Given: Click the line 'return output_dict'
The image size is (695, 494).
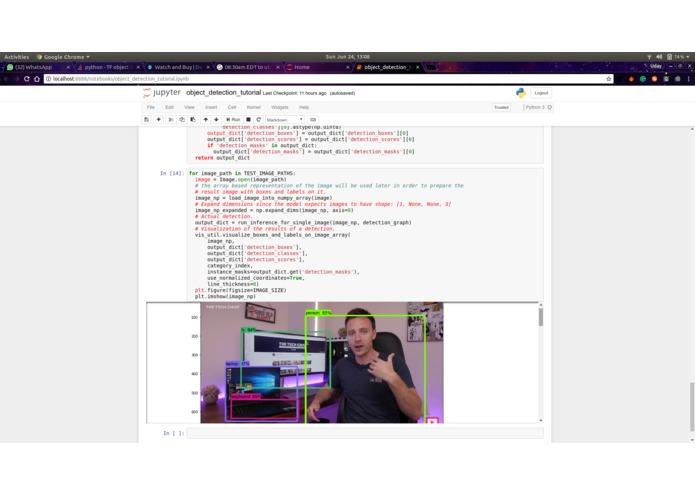Looking at the screenshot, I should click(x=222, y=158).
